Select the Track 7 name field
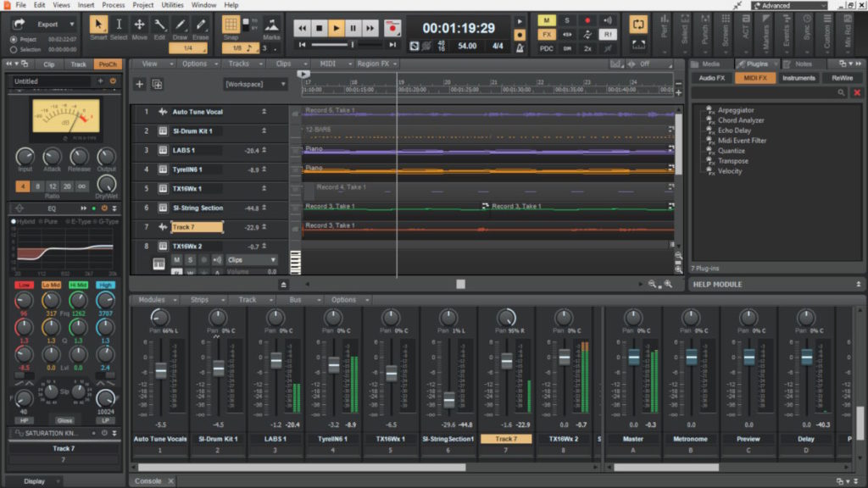This screenshot has height=488, width=868. click(197, 227)
